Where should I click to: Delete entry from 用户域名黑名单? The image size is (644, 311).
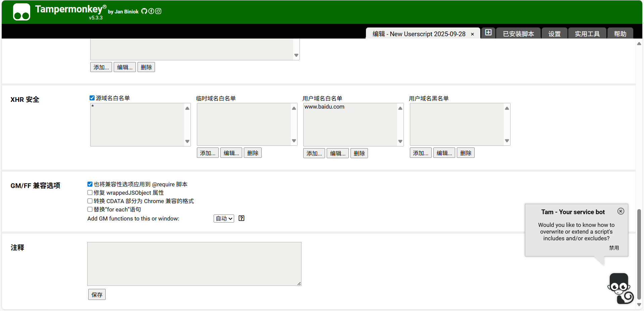(x=466, y=153)
